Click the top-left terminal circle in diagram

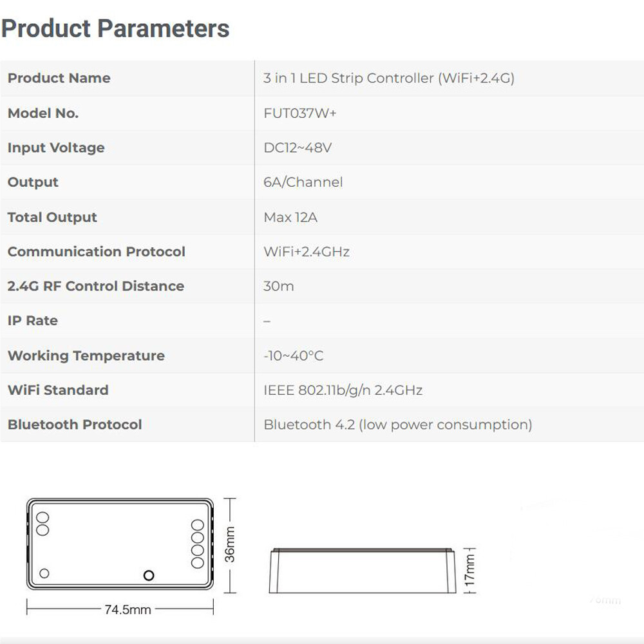pos(43,518)
